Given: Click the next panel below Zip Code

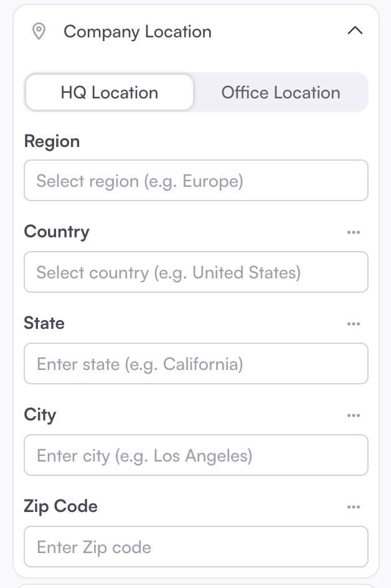Looking at the screenshot, I should click(196, 585).
